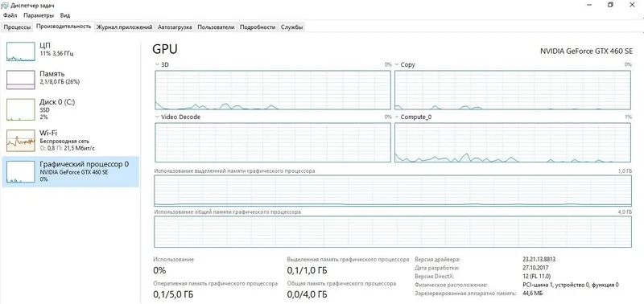Select the Диск 0 (C:) mini graph
This screenshot has height=304, width=644.
pos(21,109)
